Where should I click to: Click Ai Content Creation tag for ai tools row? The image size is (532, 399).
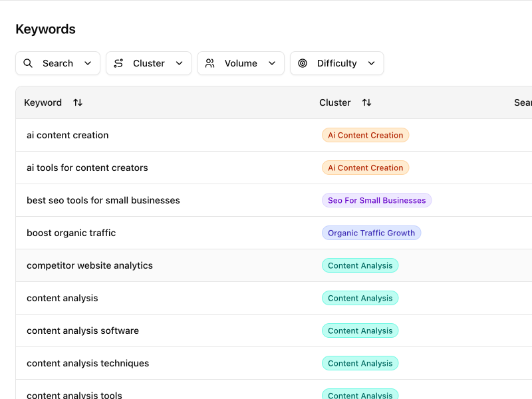[x=365, y=168]
